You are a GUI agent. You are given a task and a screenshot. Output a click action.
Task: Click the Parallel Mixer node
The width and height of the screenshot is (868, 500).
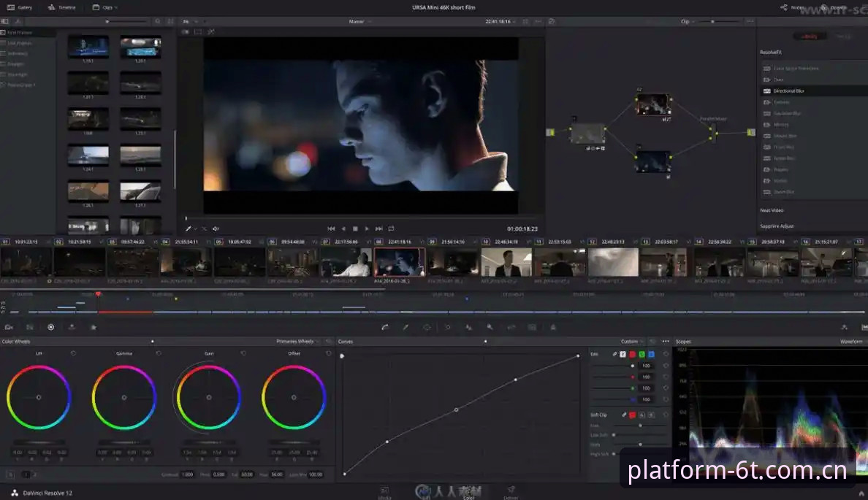(x=713, y=133)
